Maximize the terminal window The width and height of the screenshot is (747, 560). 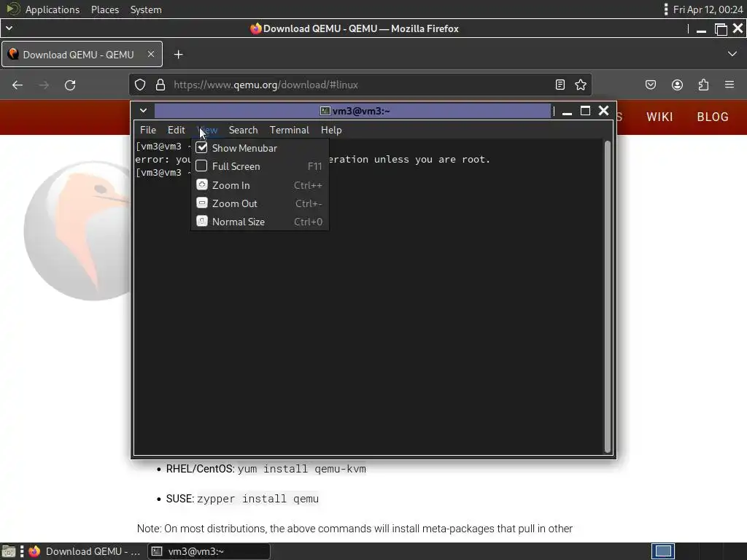click(x=585, y=111)
